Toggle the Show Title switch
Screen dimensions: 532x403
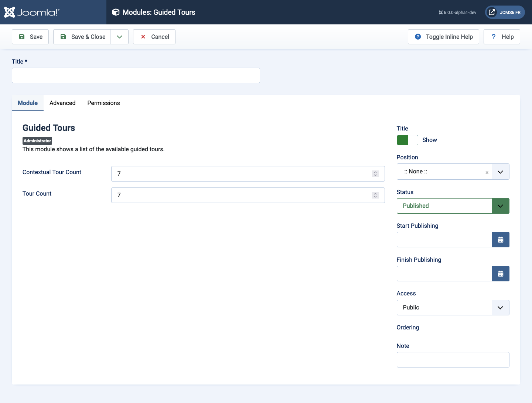tap(407, 140)
